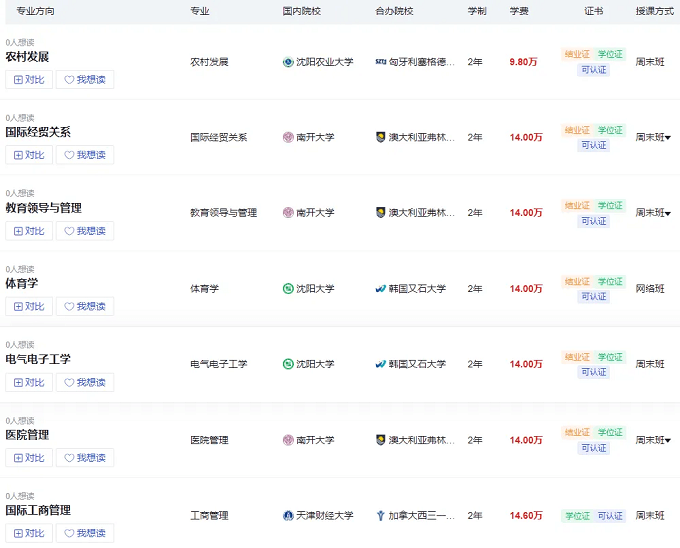Viewport: 680px width, 548px height.
Task: Click 沈阳大学 logo in 体育学 row
Action: 288,288
